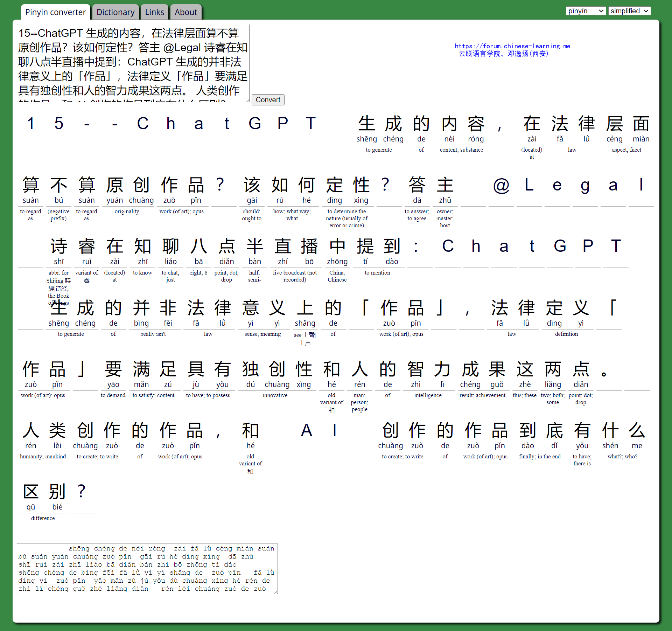Click the @ symbol before Legal
Image resolution: width=672 pixels, height=631 pixels.
click(x=501, y=185)
